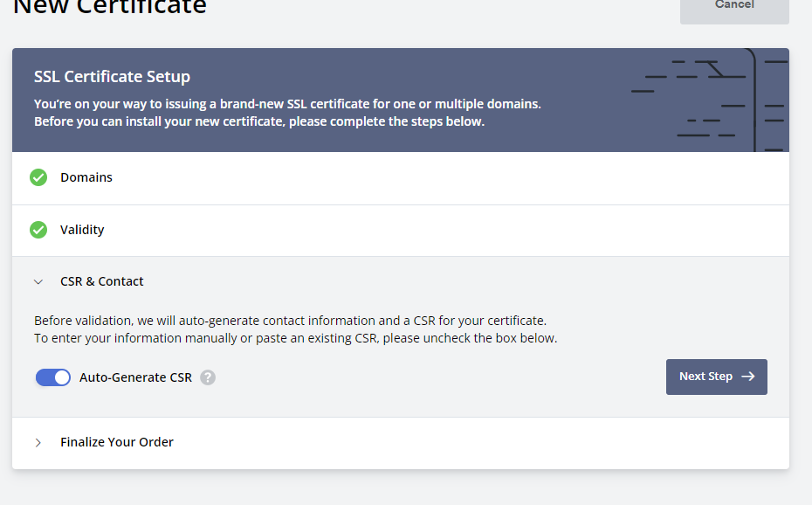This screenshot has width=812, height=505.
Task: Open the help question mark for Auto-Generate CSR
Action: 208,377
